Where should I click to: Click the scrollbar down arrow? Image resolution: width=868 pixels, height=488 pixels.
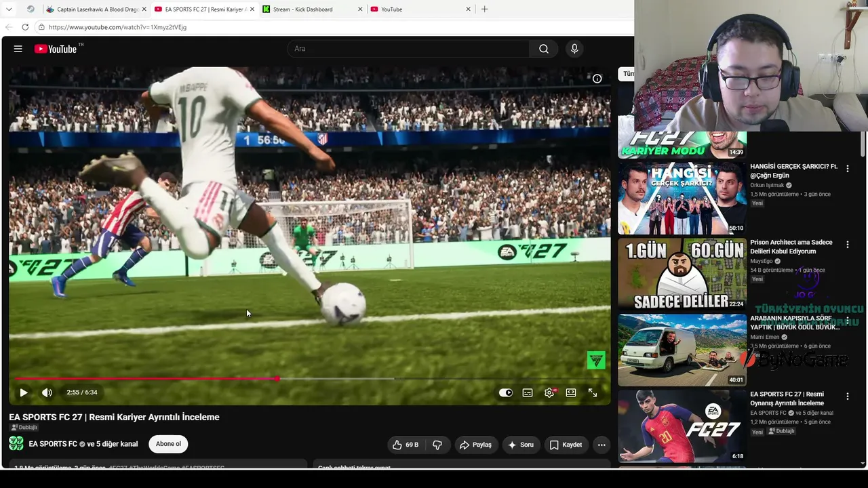(863, 464)
